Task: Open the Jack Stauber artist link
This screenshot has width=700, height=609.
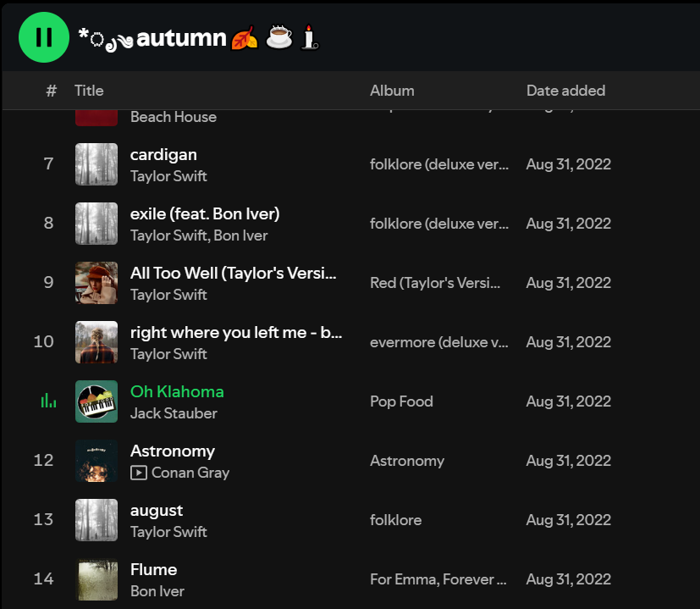Action: [x=174, y=413]
